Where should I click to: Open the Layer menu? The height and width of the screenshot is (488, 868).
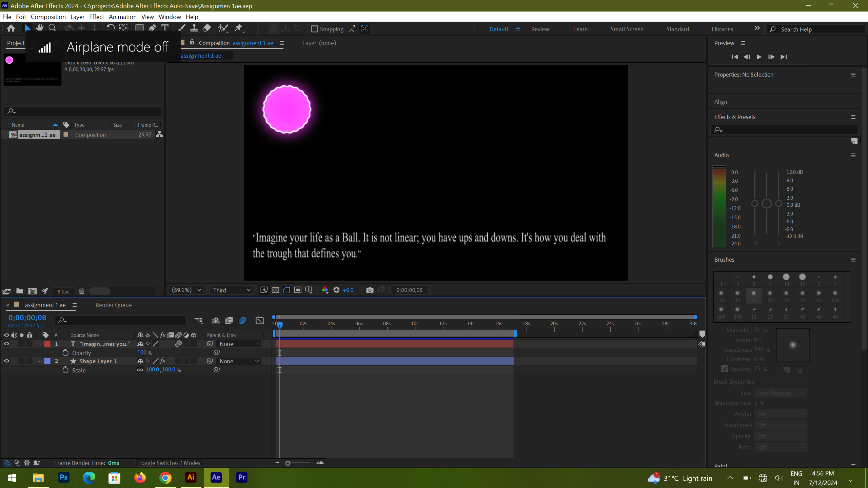[77, 17]
